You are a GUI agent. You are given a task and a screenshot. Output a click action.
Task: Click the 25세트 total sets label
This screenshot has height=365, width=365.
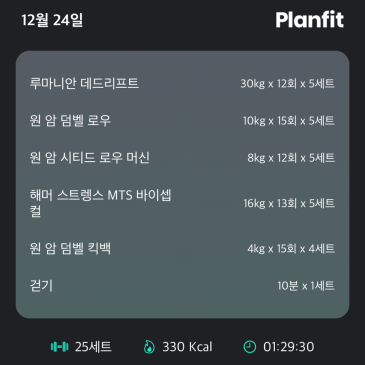click(x=93, y=347)
